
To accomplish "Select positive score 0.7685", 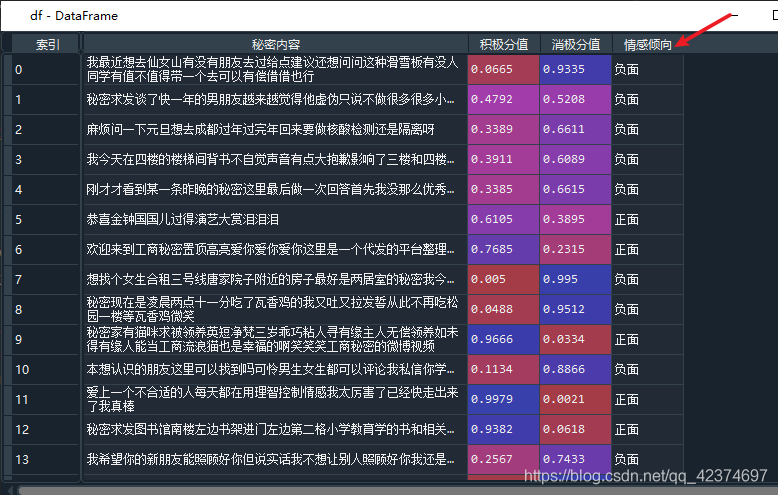I will coord(503,249).
